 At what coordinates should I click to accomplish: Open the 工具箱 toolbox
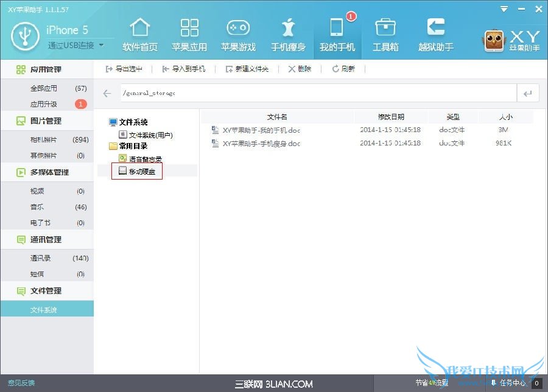(x=385, y=35)
